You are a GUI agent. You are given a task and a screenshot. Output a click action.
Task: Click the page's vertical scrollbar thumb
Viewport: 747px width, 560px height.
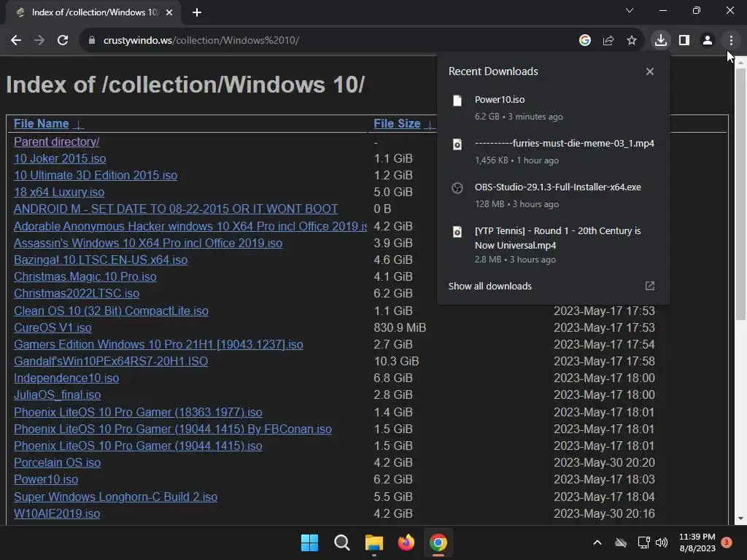741,194
